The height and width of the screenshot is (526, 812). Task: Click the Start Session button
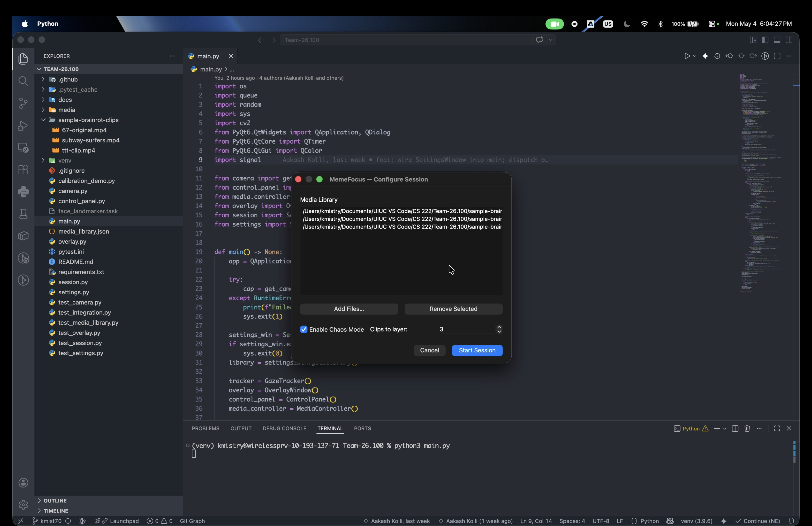pyautogui.click(x=477, y=350)
